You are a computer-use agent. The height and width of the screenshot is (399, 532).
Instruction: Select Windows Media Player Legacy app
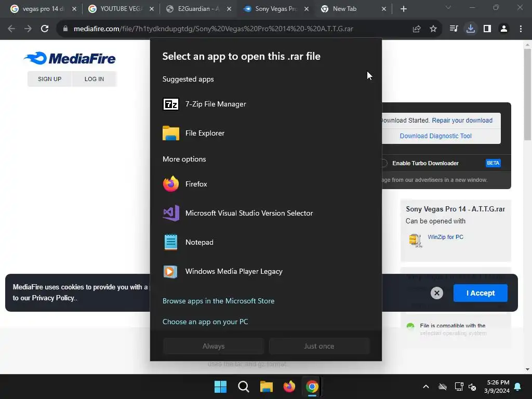click(266, 271)
